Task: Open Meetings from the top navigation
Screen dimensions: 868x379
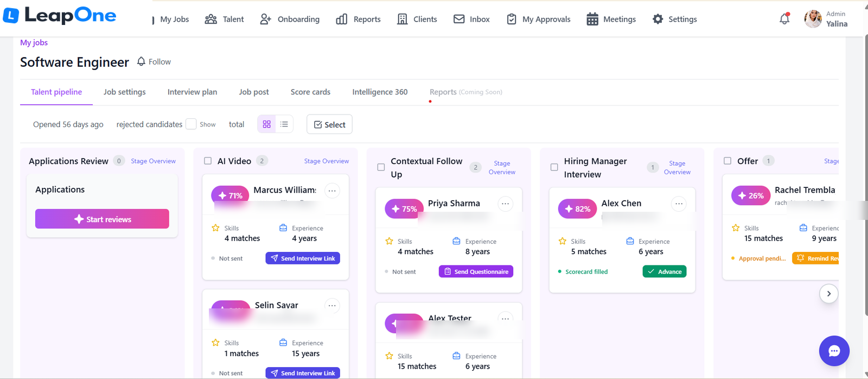Action: point(611,19)
